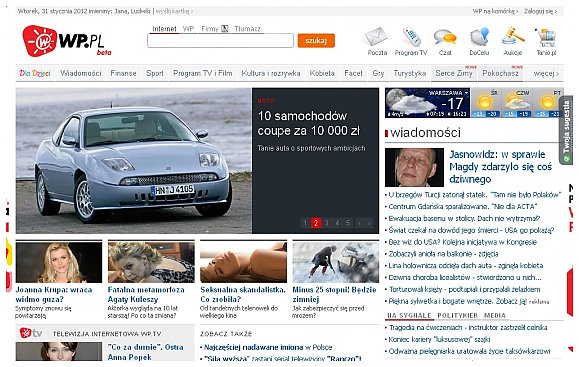
Task: Open Jasnowidz w sprawie Magdy headline
Action: tap(500, 167)
